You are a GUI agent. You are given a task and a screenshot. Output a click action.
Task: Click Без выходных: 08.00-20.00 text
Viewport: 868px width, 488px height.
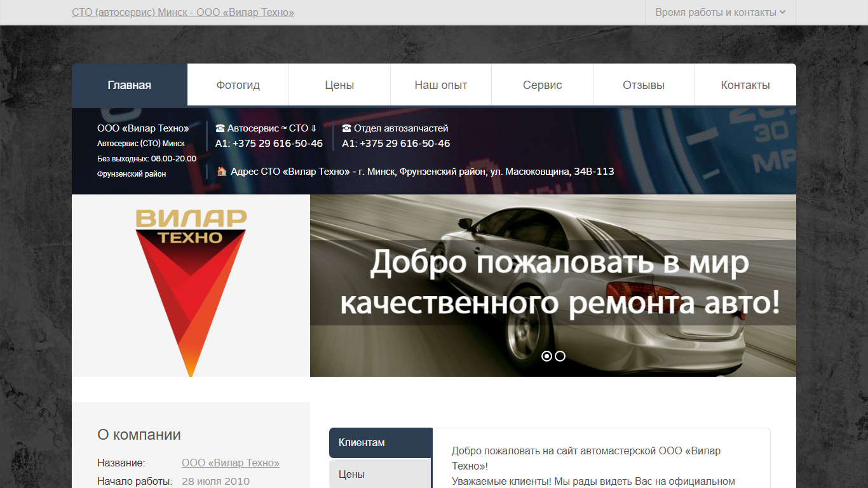point(147,159)
